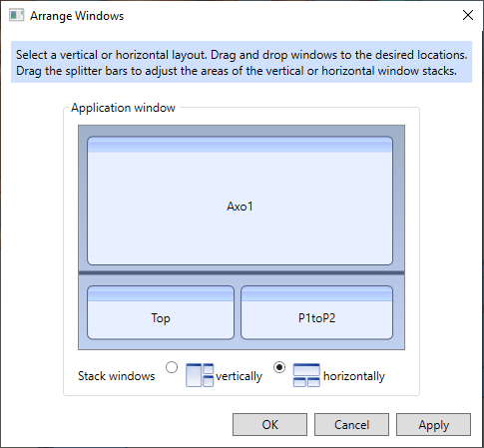
Task: Select the horizontally radio button
Action: coord(279,367)
